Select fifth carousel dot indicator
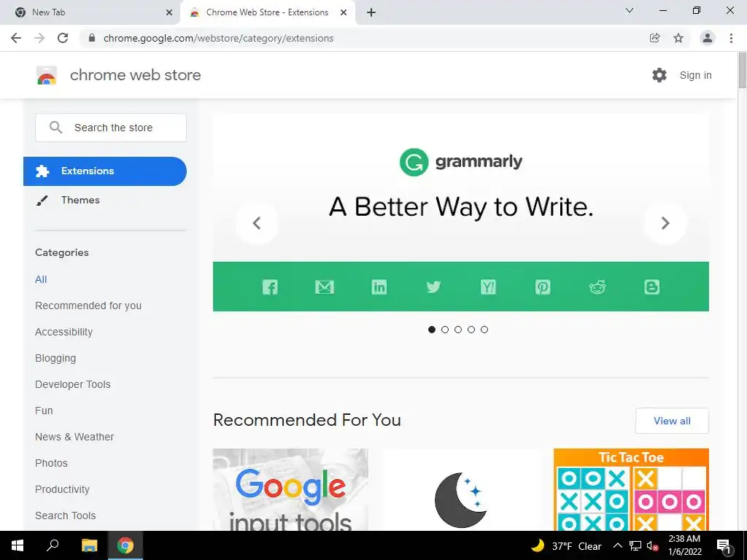Image resolution: width=747 pixels, height=560 pixels. click(x=484, y=330)
